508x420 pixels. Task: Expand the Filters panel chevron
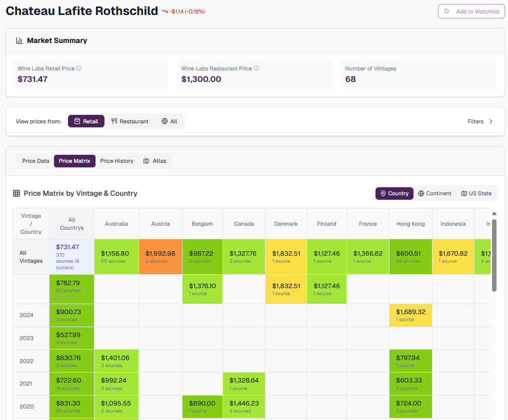(491, 121)
